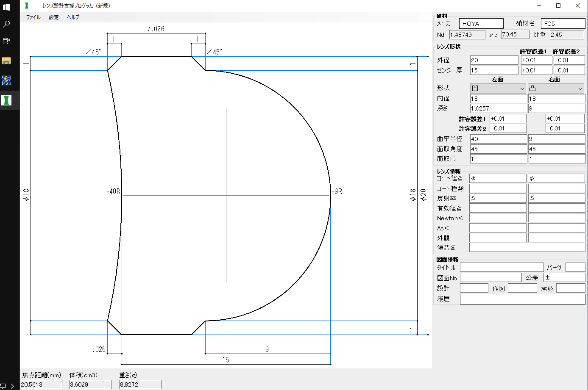
Task: Focus the 外径 input showing 20
Action: (x=494, y=60)
